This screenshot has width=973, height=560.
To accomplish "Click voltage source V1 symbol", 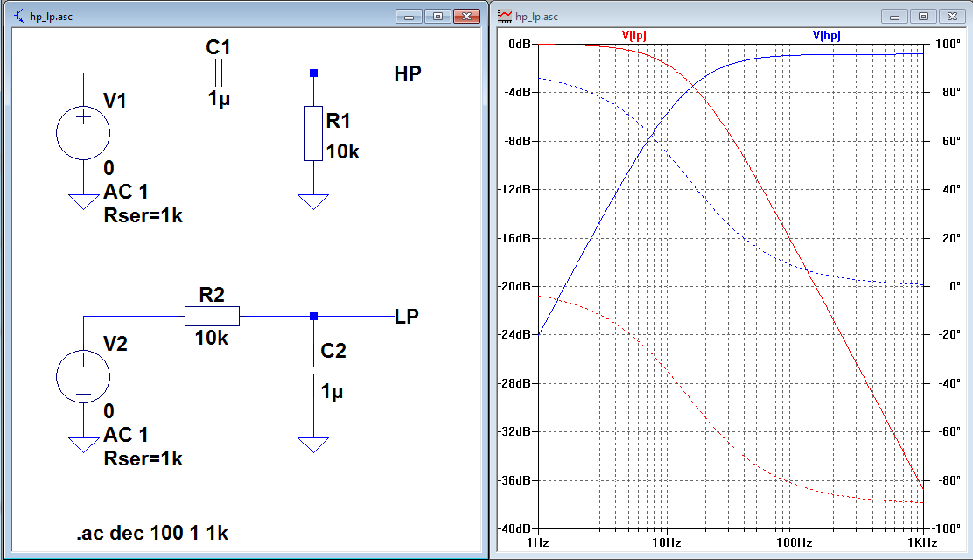I will (83, 134).
